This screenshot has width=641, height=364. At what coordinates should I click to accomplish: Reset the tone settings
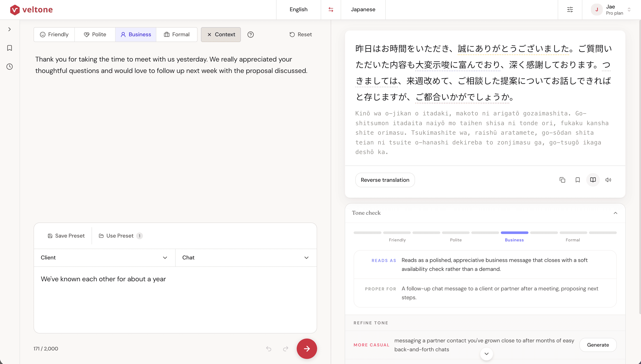pyautogui.click(x=301, y=35)
